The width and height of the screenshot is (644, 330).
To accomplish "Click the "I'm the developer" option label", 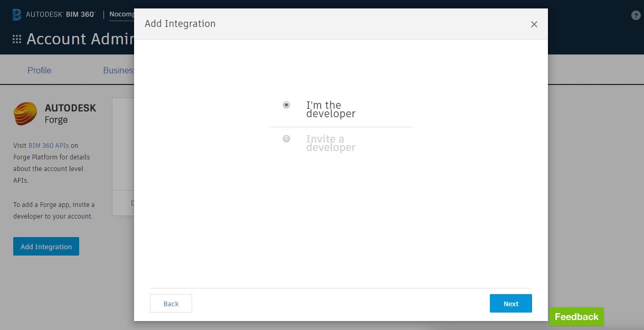I will (x=331, y=109).
